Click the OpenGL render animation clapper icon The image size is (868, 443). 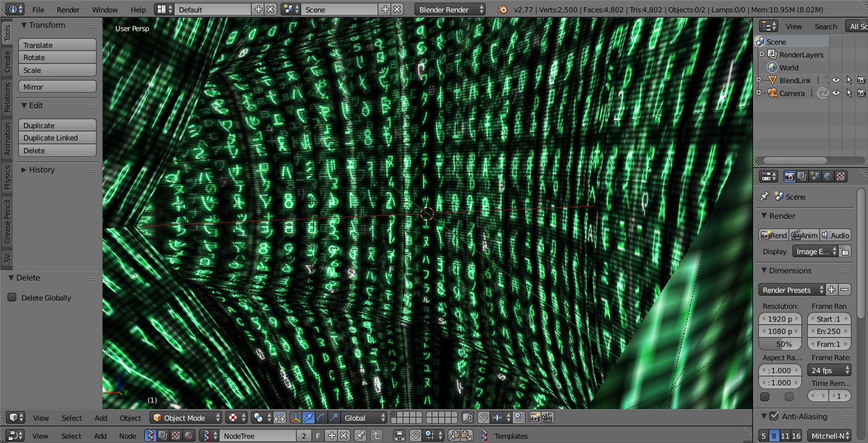(547, 418)
